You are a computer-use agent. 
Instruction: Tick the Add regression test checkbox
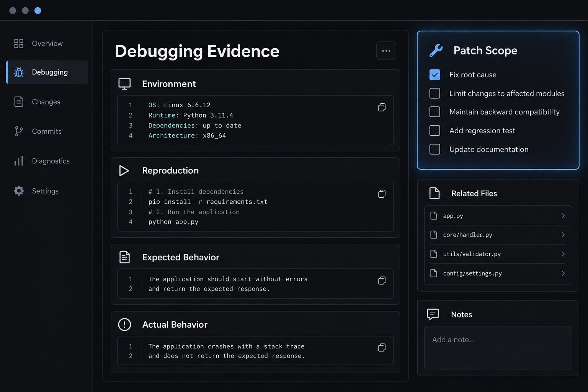point(435,131)
